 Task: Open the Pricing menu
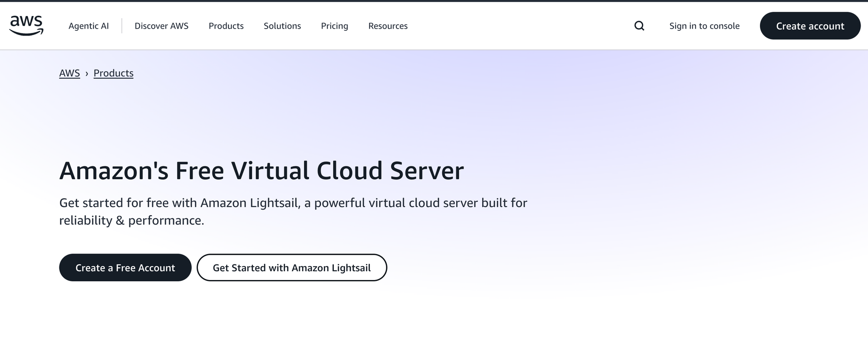click(x=335, y=26)
